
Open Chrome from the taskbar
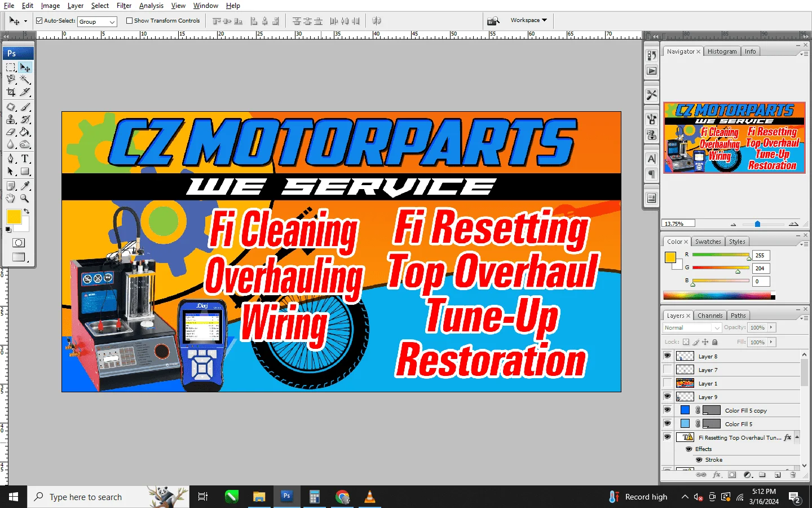342,497
